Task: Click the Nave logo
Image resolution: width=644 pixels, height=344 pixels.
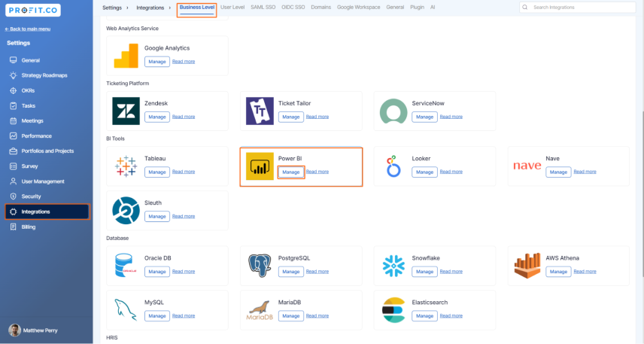Action: pos(527,166)
